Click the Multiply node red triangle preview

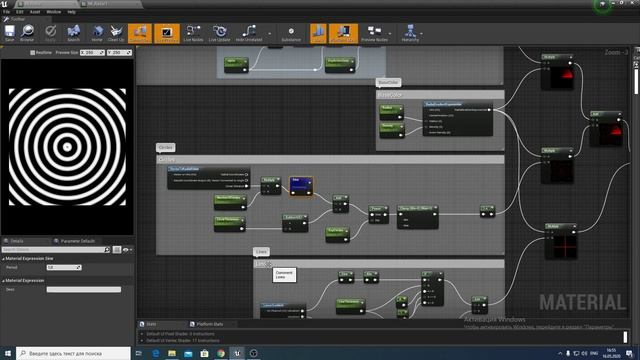(562, 78)
